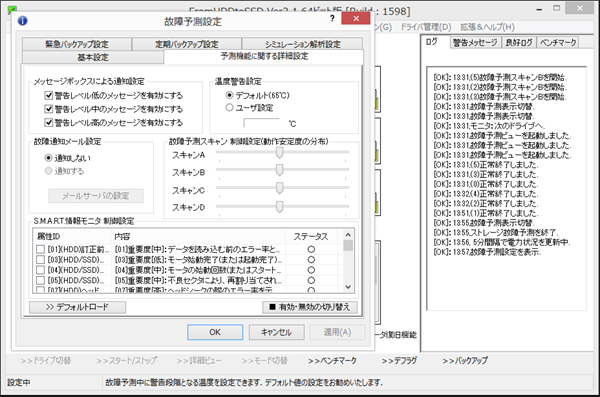The width and height of the screenshot is (600, 397).
Task: Open the 緊急バックアップ設定 tab
Action: click(x=77, y=44)
